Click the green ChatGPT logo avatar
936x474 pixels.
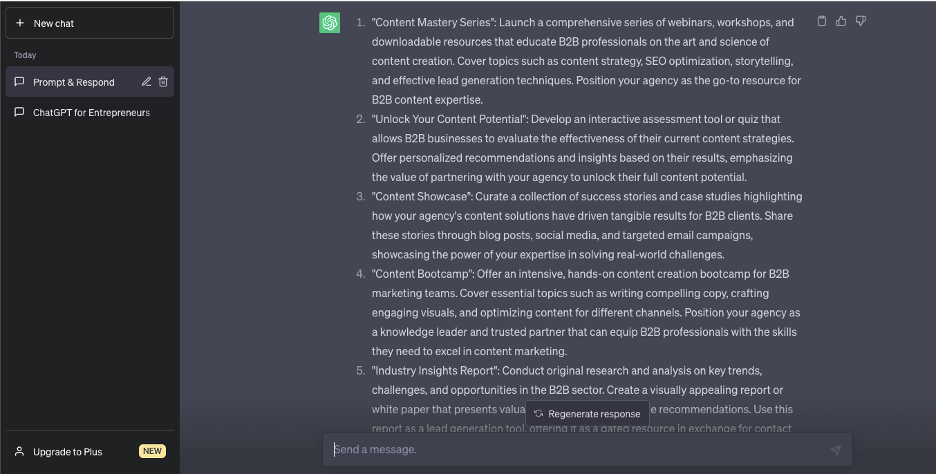[x=330, y=23]
